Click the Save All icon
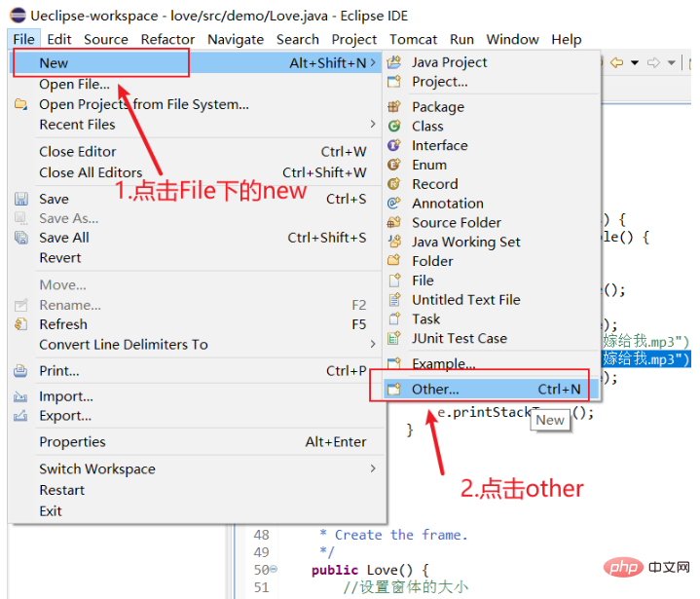 coord(21,238)
